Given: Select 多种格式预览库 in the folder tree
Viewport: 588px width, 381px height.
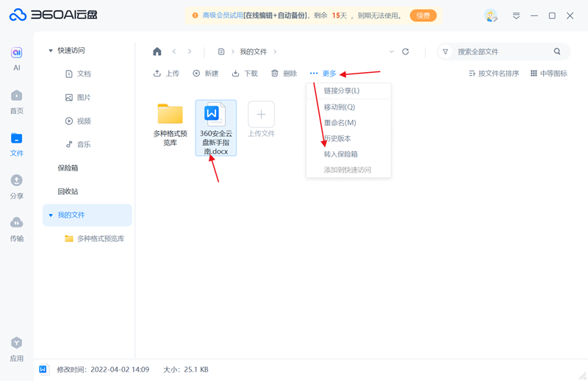Looking at the screenshot, I should (95, 239).
